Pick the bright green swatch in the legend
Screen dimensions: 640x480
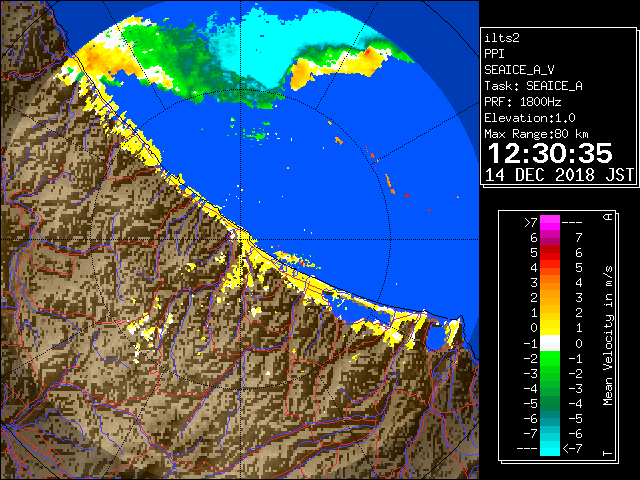(550, 358)
